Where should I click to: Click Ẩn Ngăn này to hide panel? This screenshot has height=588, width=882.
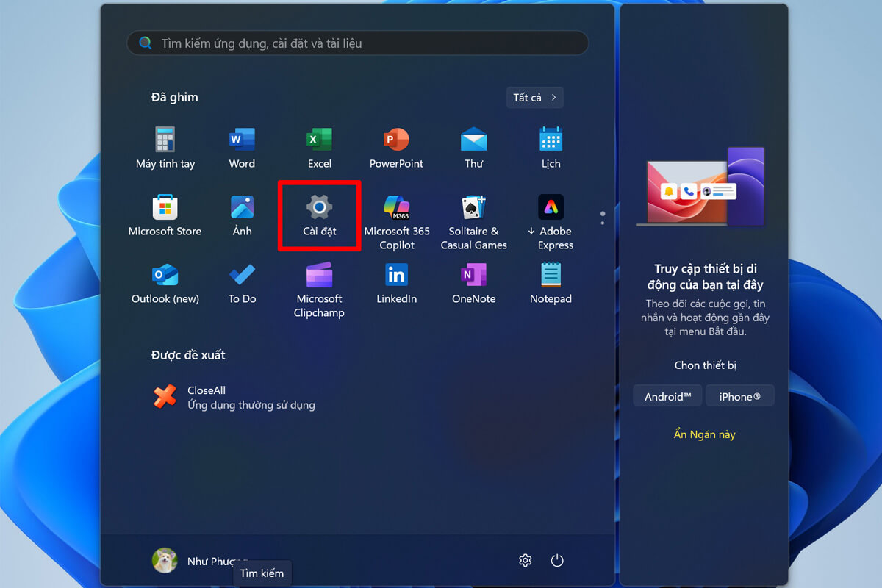(704, 434)
